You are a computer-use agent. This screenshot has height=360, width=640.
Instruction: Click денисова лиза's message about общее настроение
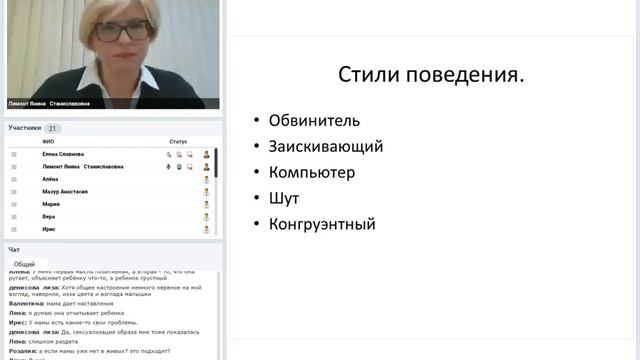click(x=105, y=291)
